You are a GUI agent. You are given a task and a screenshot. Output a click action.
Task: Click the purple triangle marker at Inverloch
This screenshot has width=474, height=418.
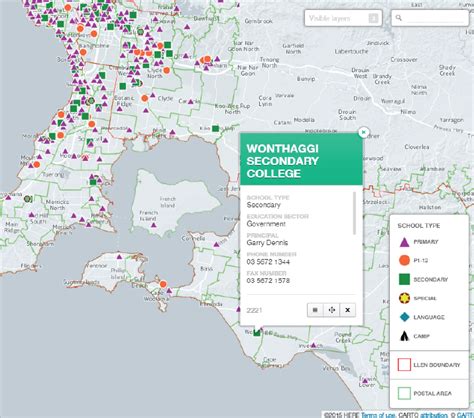pos(313,345)
